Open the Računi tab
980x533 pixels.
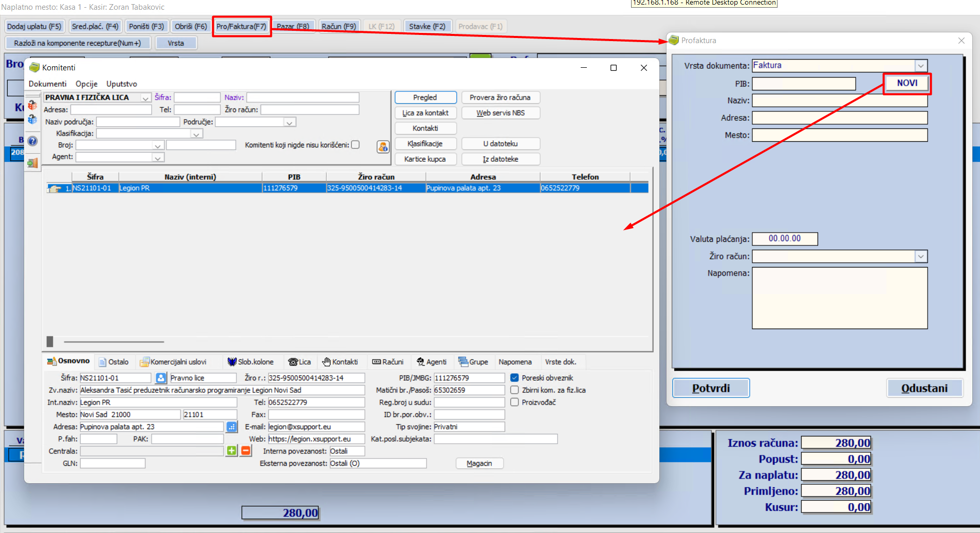tap(388, 362)
